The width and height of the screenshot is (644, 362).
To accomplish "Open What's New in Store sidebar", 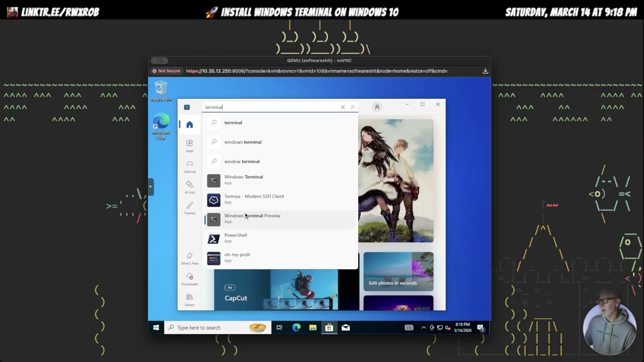I will pyautogui.click(x=190, y=258).
